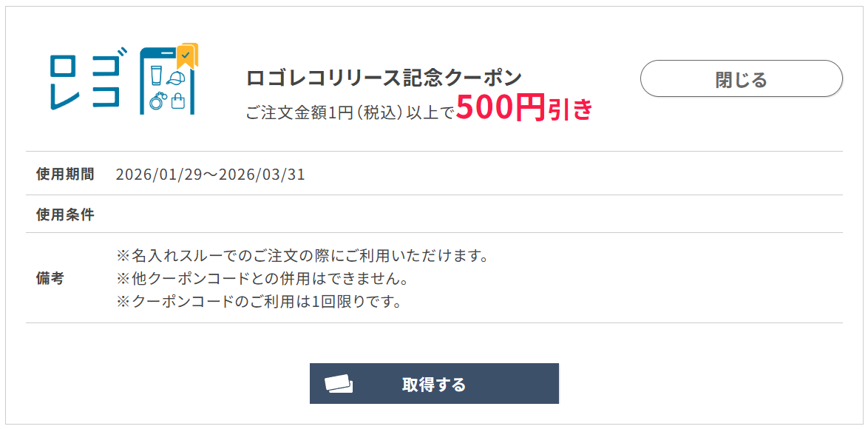This screenshot has height=429, width=868.
Task: Click the keychain ring icon in logo
Action: [x=157, y=100]
